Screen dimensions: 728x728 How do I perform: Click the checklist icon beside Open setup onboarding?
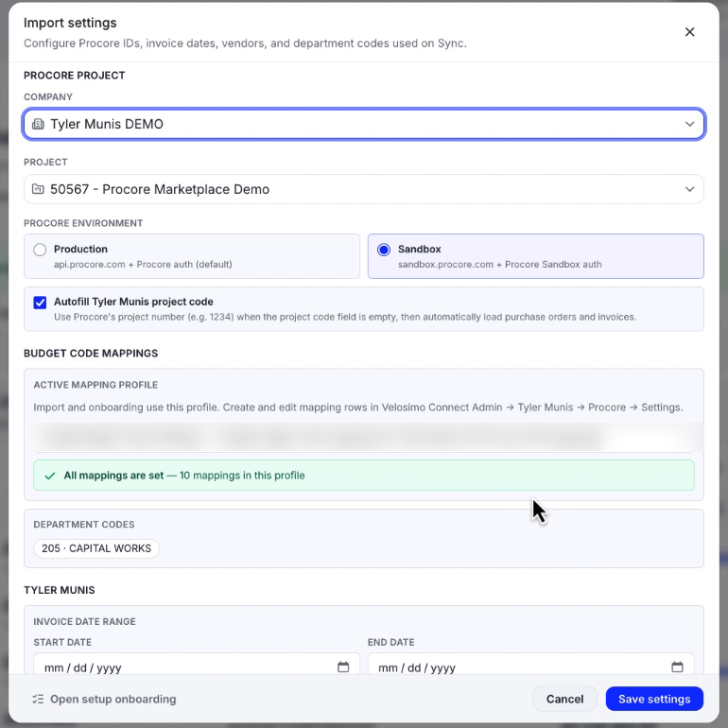[38, 699]
